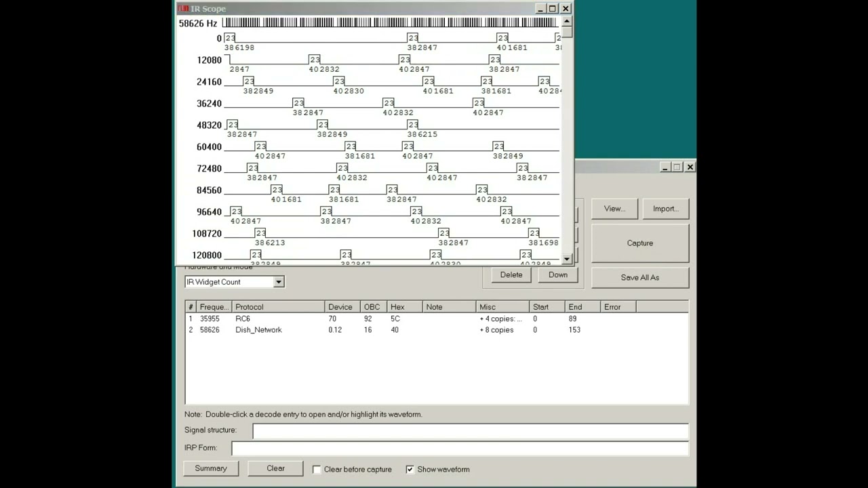
Task: Click waveform row label 108720
Action: [x=207, y=234]
